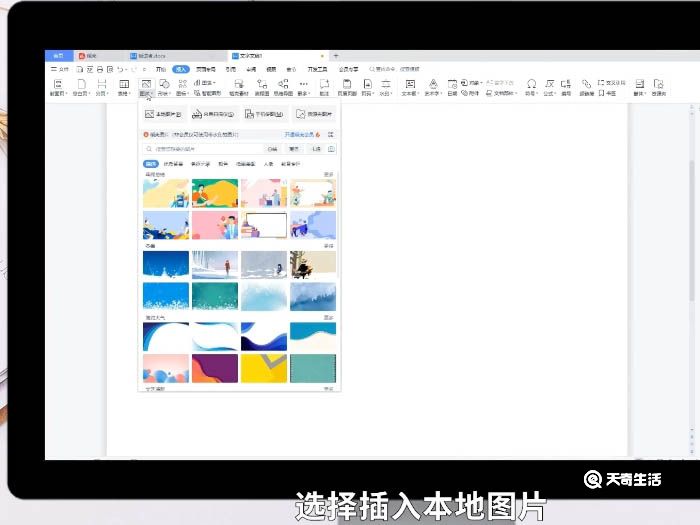Insert a Formula (公式)
The height and width of the screenshot is (525, 700).
pos(550,88)
